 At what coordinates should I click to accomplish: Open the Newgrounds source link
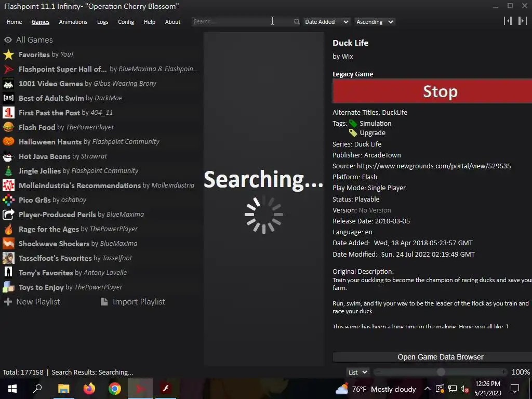pos(434,166)
